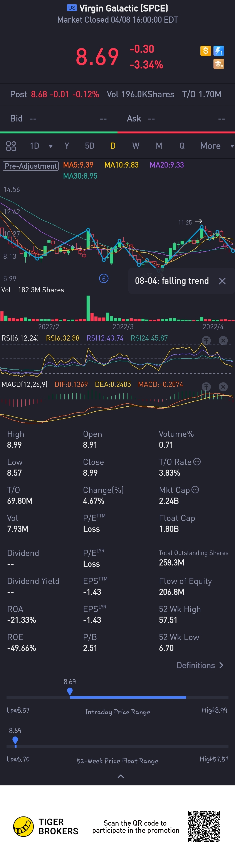Open the chart layout grid icon
Screen dimensions: 235x868
11,146
